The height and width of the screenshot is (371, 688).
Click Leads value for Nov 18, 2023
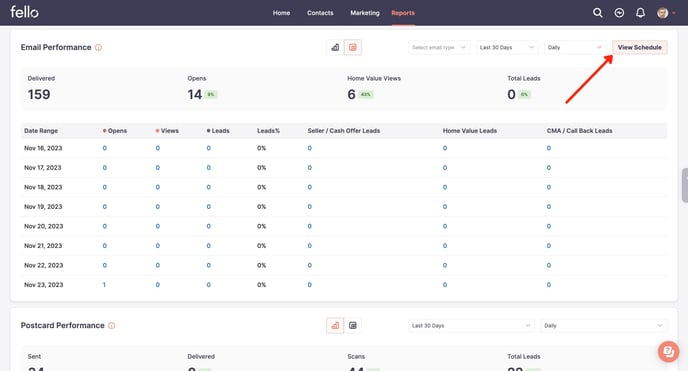click(208, 187)
